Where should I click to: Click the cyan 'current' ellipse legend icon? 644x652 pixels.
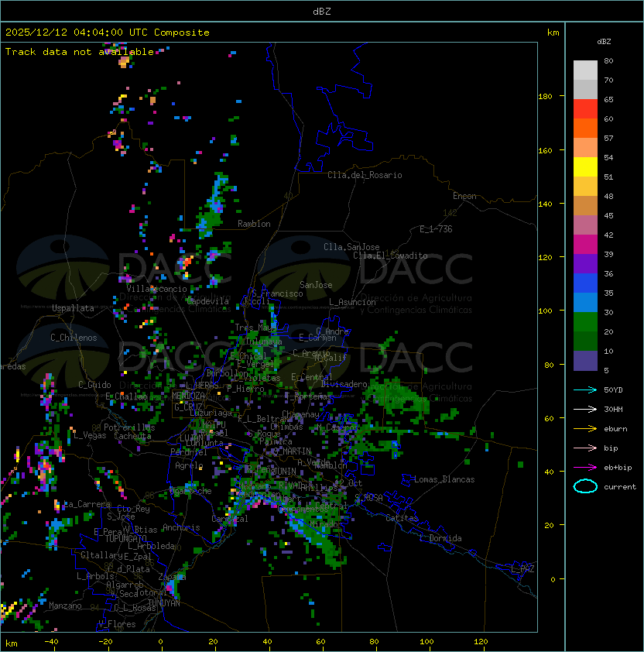(x=585, y=486)
